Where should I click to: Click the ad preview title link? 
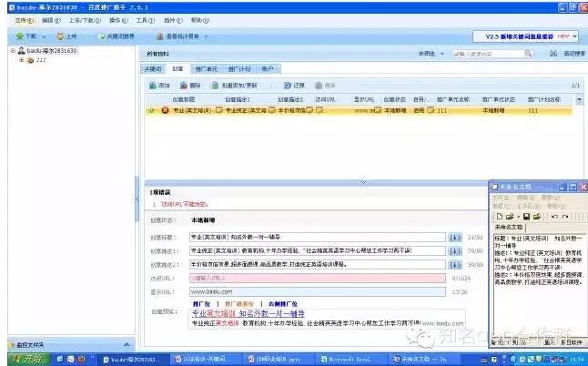pyautogui.click(x=248, y=313)
